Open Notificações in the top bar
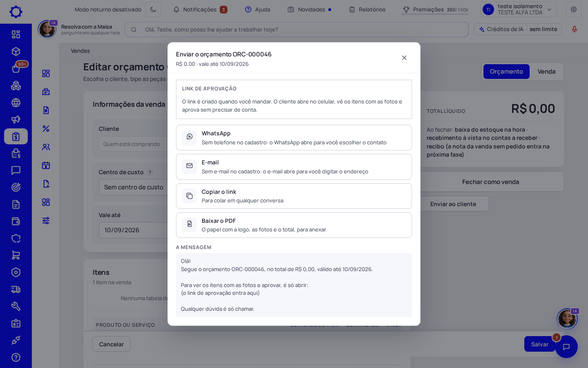The image size is (588, 368). tap(200, 9)
